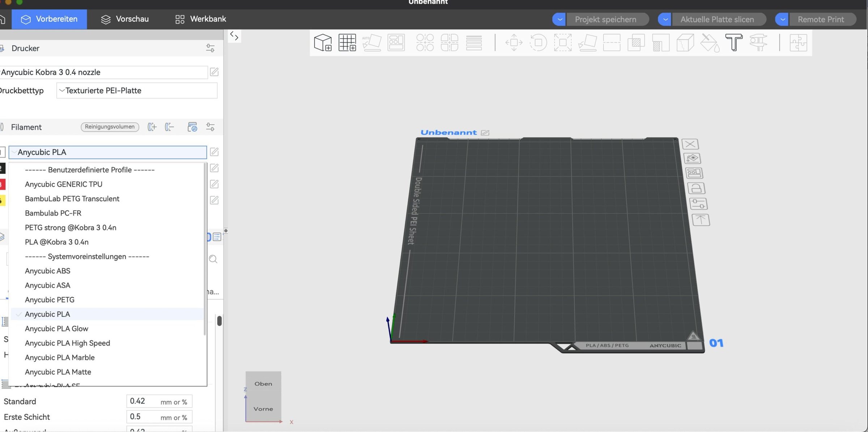Click the auto-arrange icon beside the plate
Viewport: 868px width, 432px height.
pos(694,173)
